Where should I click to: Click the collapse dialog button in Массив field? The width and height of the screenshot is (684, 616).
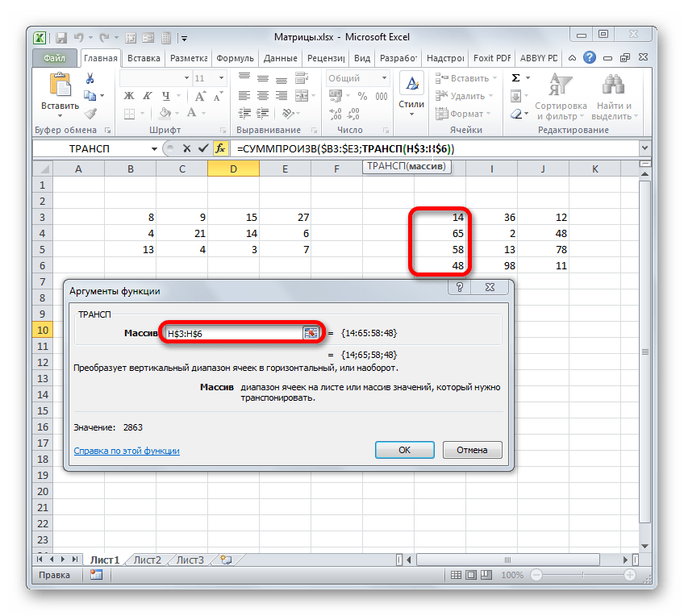point(311,333)
